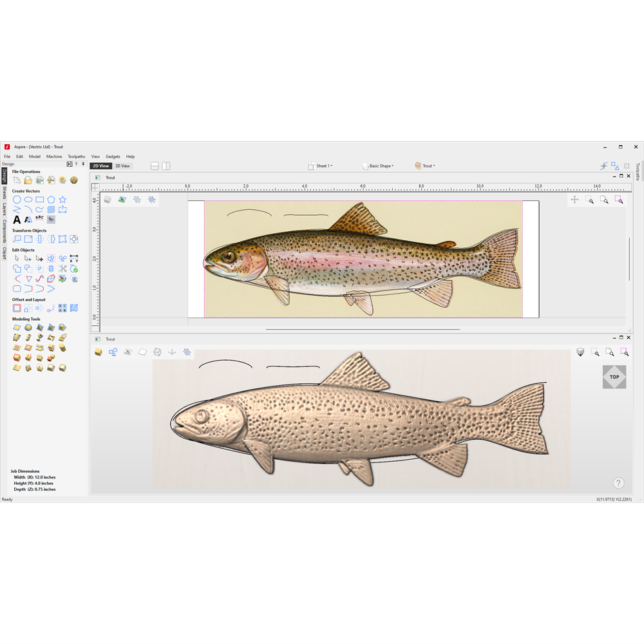The image size is (644, 644).
Task: Select the Draw Polygon tool
Action: point(51,200)
